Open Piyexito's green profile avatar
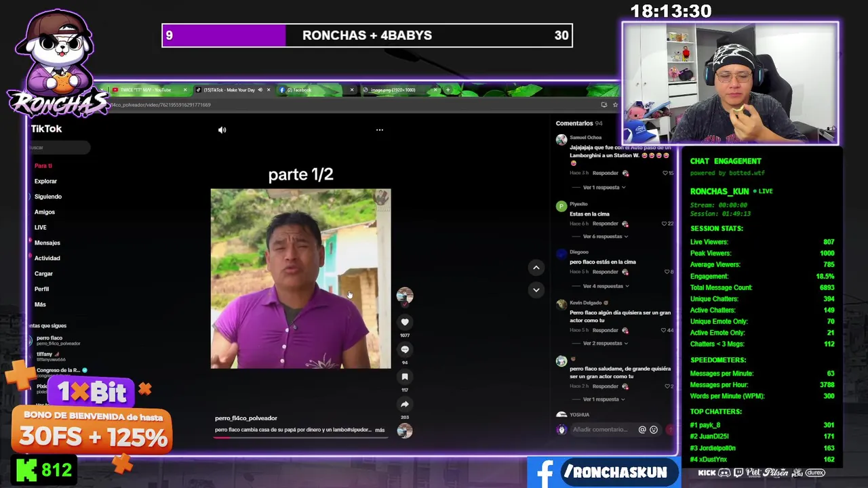The width and height of the screenshot is (868, 488). pyautogui.click(x=561, y=207)
